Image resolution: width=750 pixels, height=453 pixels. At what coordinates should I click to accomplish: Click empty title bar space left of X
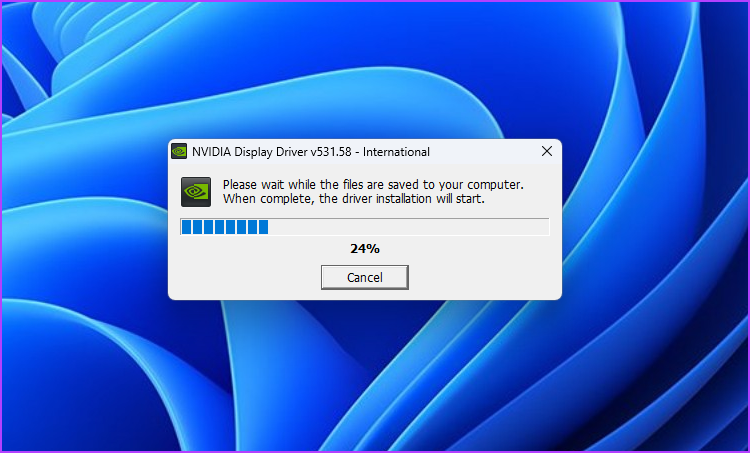click(483, 152)
